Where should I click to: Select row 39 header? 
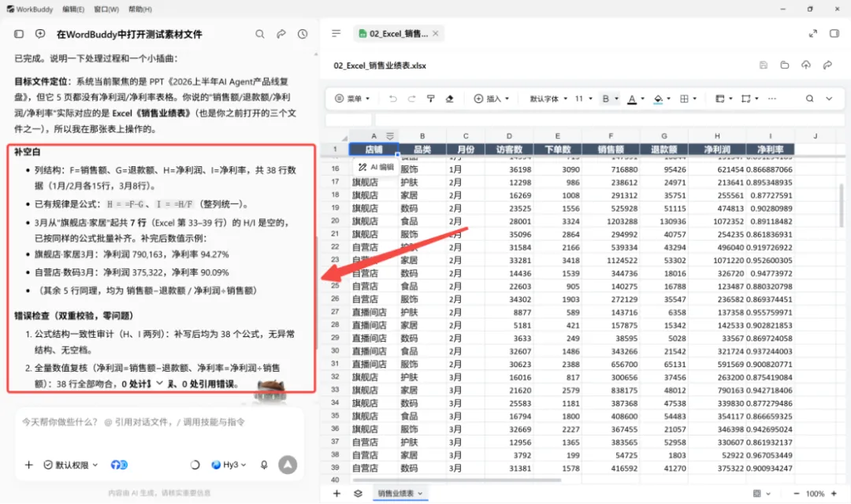coord(336,468)
